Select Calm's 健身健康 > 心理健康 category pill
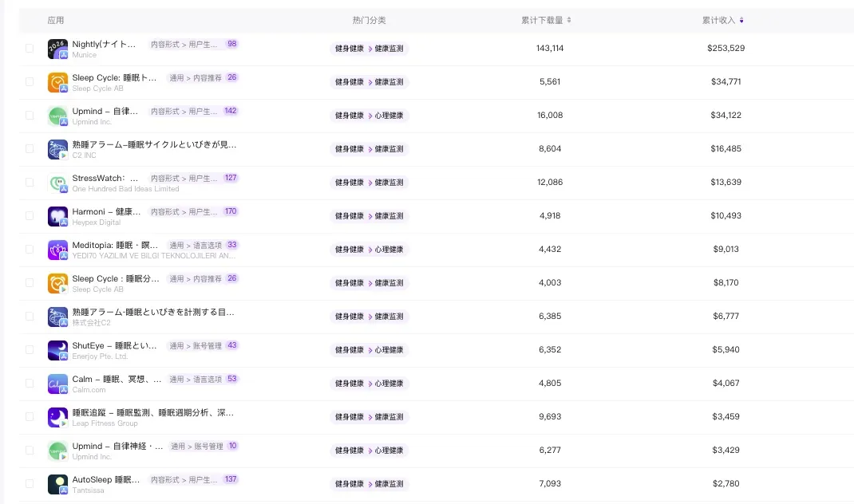Viewport: 854px width, 504px height. [370, 384]
